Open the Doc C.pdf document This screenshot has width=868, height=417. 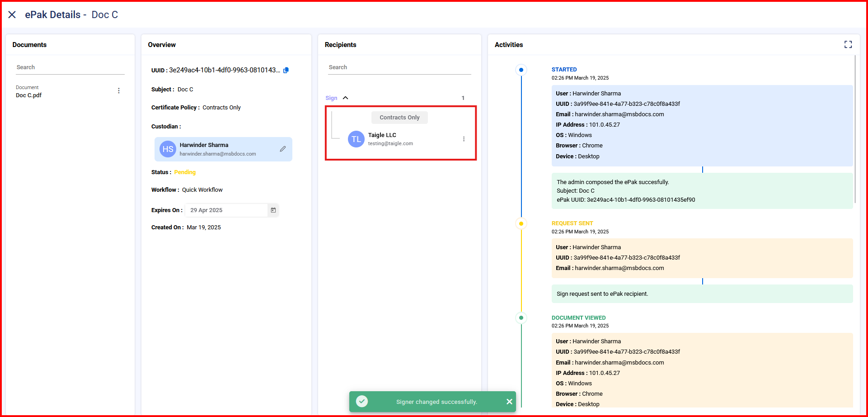pos(29,95)
